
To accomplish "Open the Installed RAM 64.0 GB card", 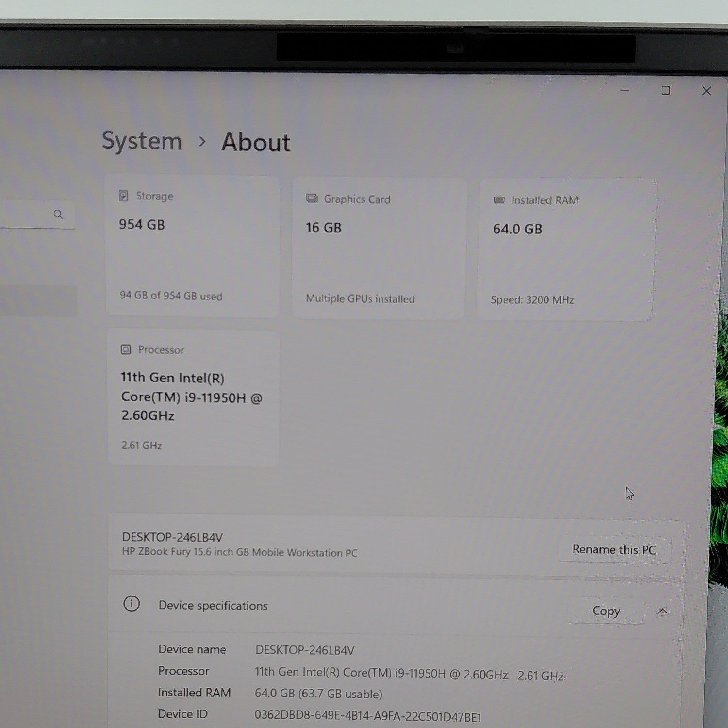I will tap(566, 250).
